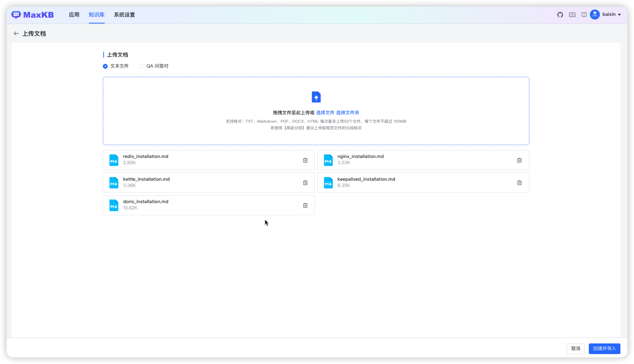Click the back arrow beside 上传文档
This screenshot has width=634, height=364.
(x=16, y=33)
